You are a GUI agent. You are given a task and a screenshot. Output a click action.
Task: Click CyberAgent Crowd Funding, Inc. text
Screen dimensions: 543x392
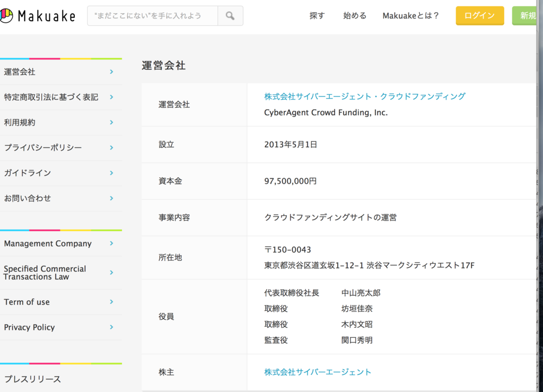pyautogui.click(x=326, y=112)
